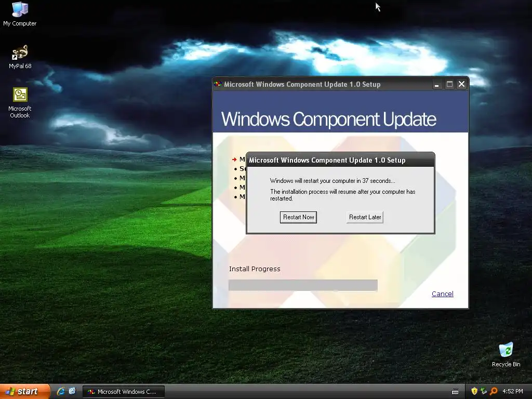Choose Restart Later button
Image resolution: width=532 pixels, height=399 pixels.
[x=365, y=217]
